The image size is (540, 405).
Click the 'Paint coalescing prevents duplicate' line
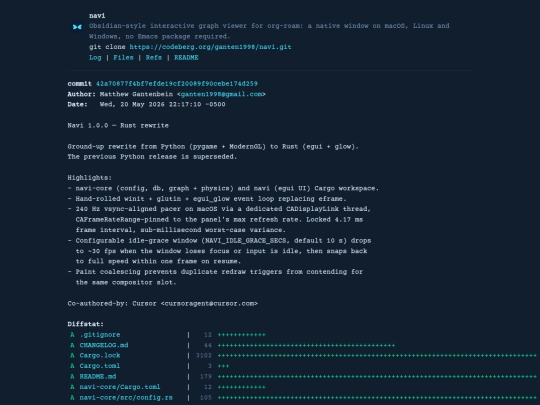[x=215, y=272]
